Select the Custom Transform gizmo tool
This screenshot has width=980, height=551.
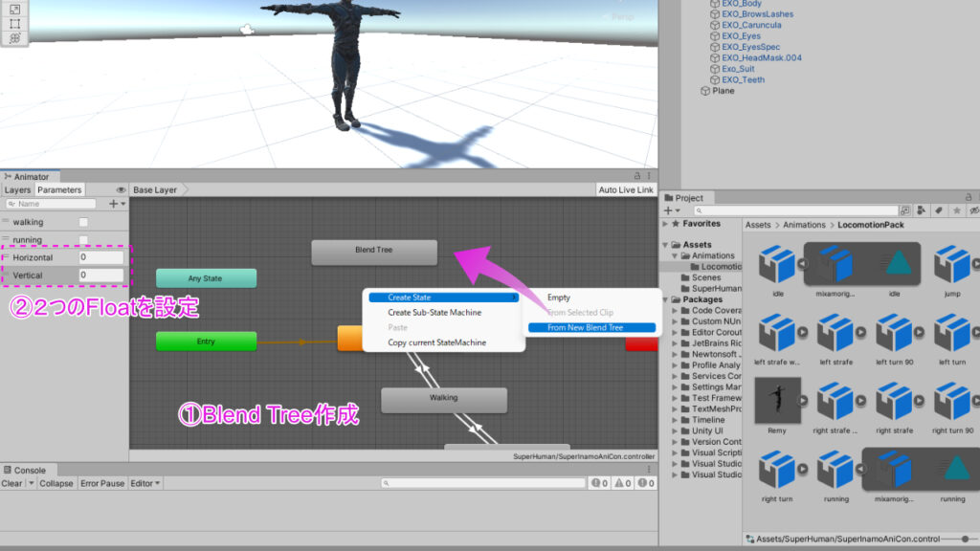coord(14,37)
